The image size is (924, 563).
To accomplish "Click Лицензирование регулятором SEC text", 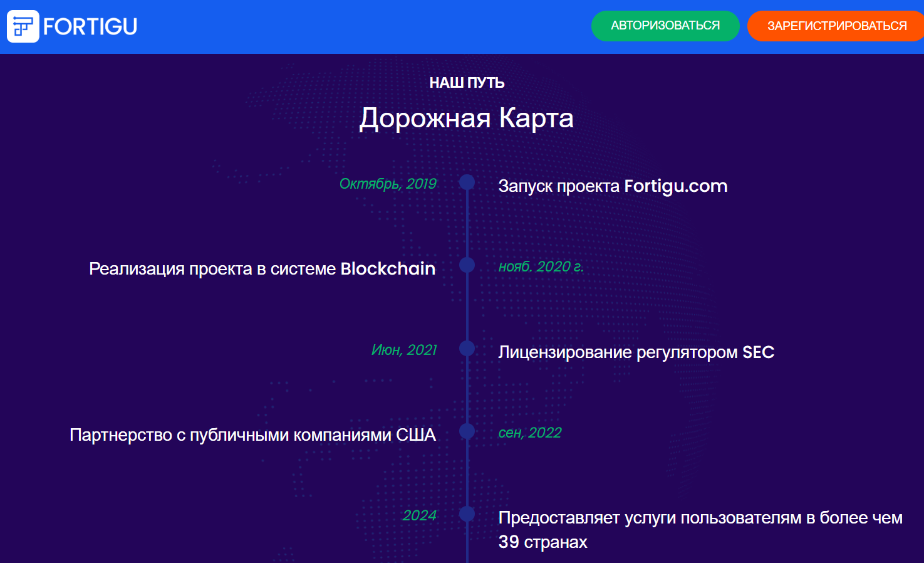I will [x=636, y=352].
